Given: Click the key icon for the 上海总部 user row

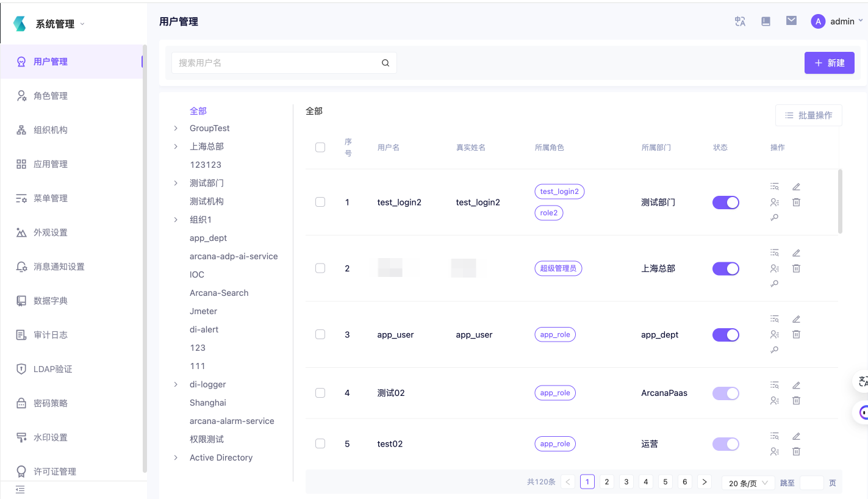Looking at the screenshot, I should [775, 284].
